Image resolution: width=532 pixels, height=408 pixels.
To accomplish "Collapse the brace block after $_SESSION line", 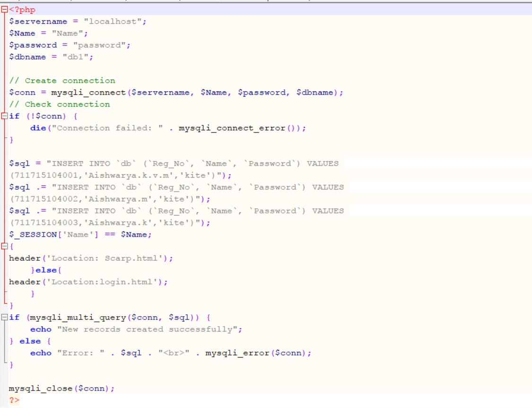I will click(x=4, y=246).
